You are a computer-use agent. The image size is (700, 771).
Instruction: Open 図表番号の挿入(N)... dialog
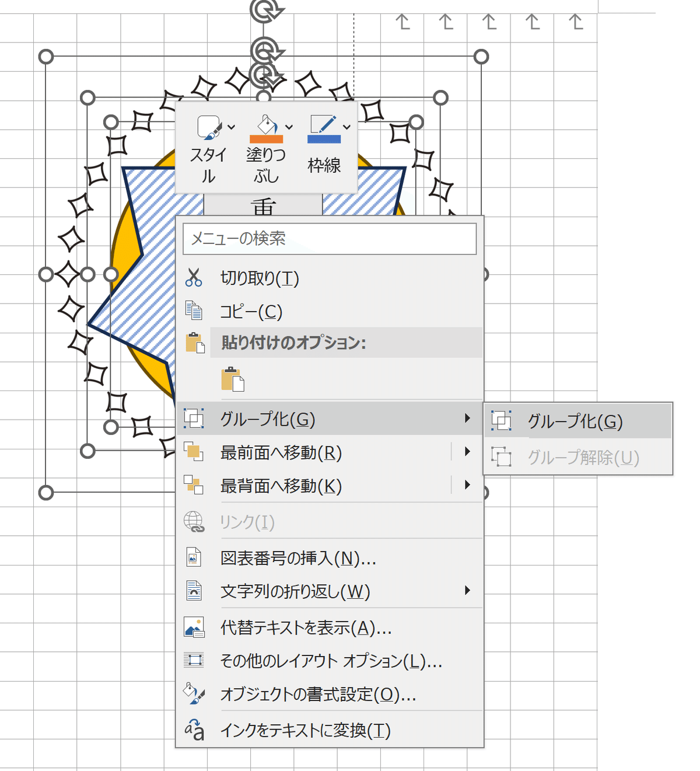pyautogui.click(x=330, y=558)
